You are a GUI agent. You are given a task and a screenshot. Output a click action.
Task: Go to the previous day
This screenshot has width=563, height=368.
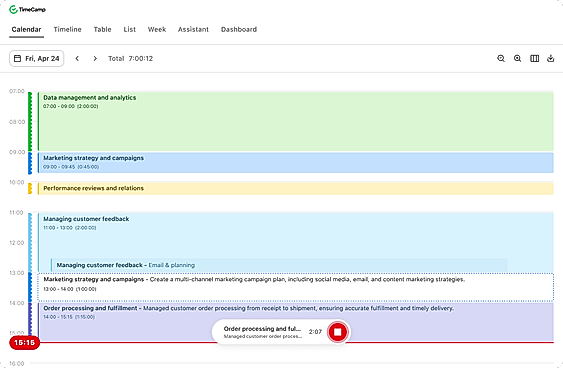point(77,59)
